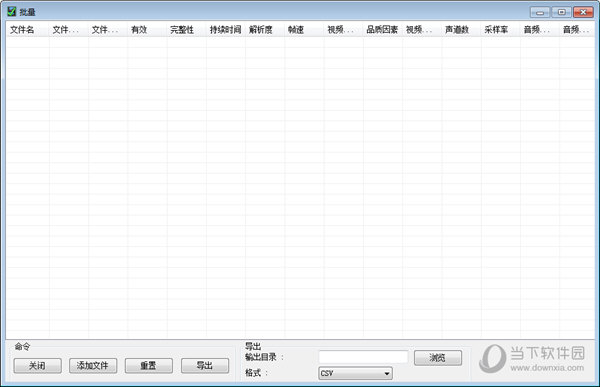Click the 完整性 column header
Screen dimensions: 600x387
(x=187, y=29)
